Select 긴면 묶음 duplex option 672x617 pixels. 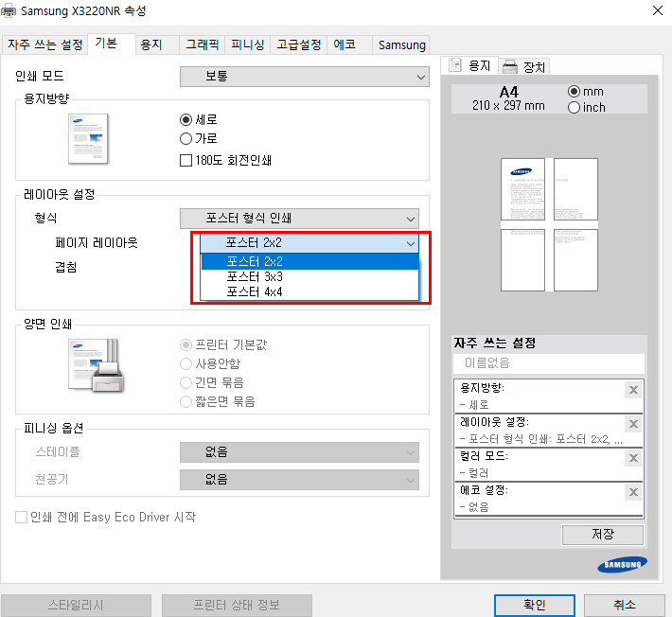186,382
